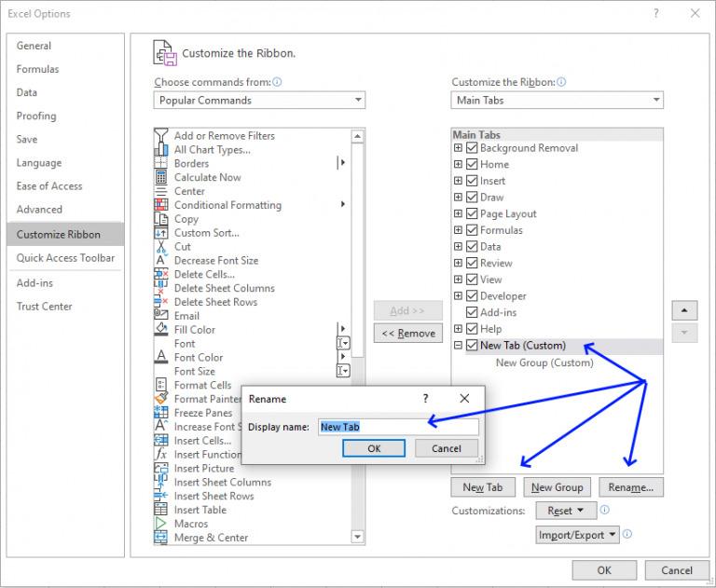Click the Move Up arrow button

tap(684, 310)
